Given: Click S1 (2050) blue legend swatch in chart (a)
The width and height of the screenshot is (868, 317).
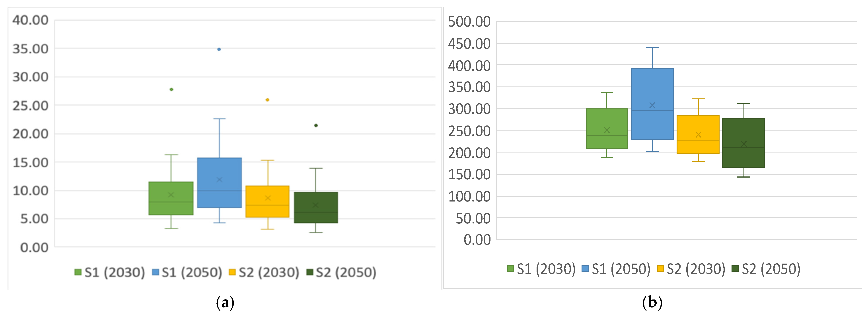Looking at the screenshot, I should [x=155, y=272].
